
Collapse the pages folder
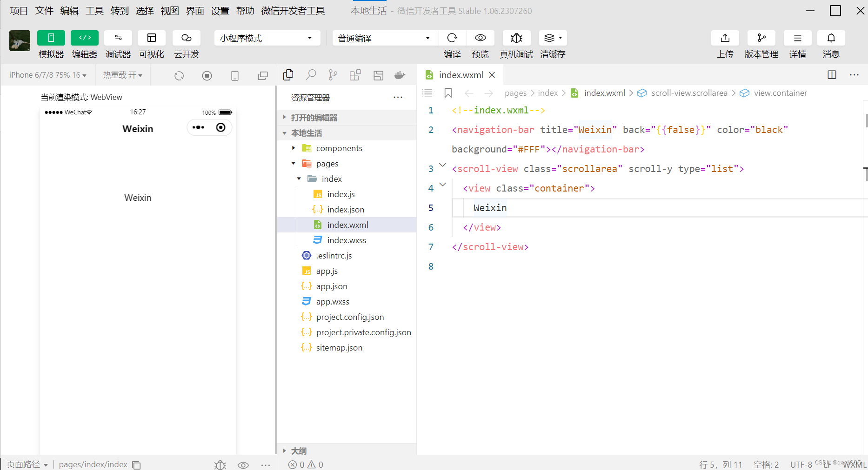pyautogui.click(x=347, y=164)
